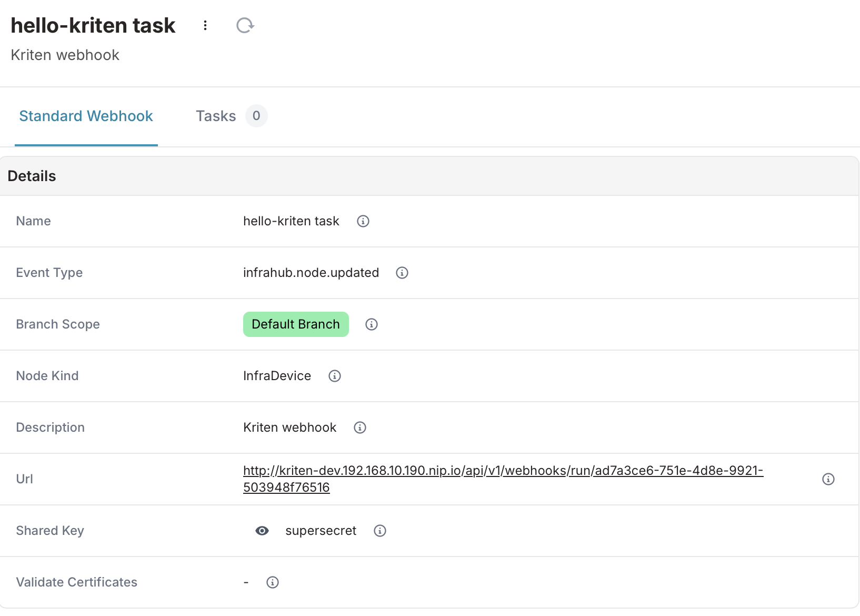Click the 'hello-kriten task' page heading
The image size is (860, 616).
(93, 25)
